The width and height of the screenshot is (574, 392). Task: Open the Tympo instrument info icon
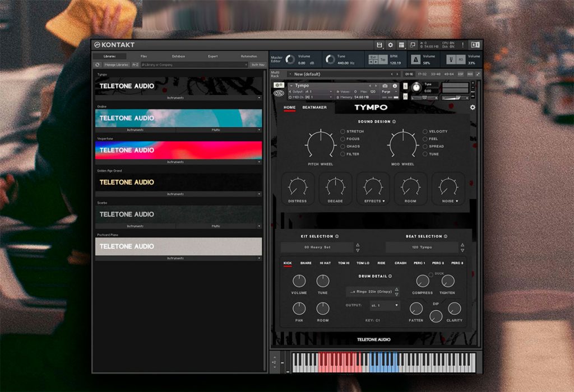tap(395, 86)
